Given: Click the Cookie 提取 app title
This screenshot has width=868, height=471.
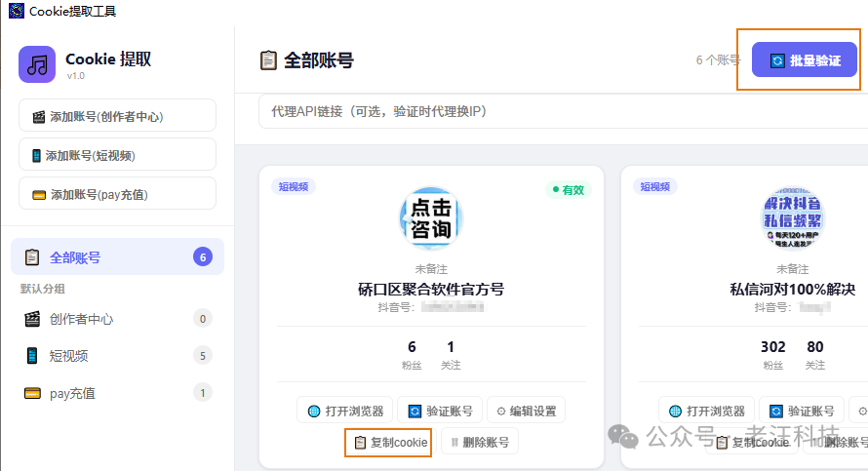Looking at the screenshot, I should coord(108,59).
